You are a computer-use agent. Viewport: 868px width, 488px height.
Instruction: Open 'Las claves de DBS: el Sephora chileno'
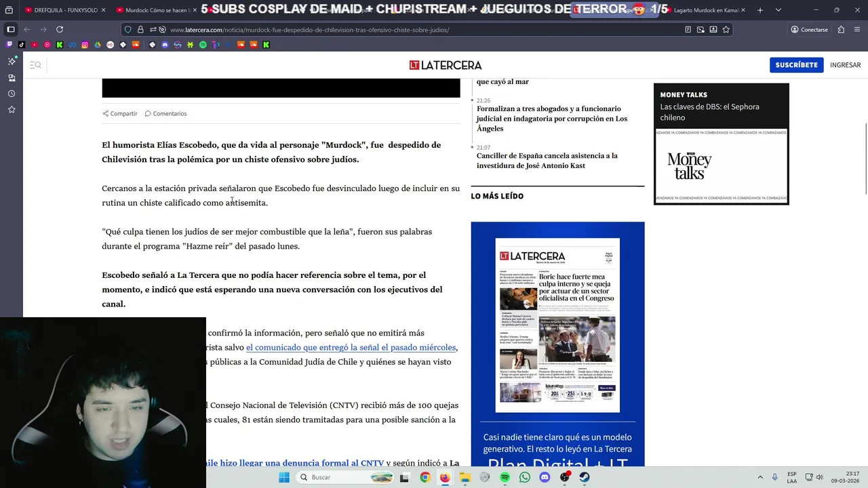point(709,112)
